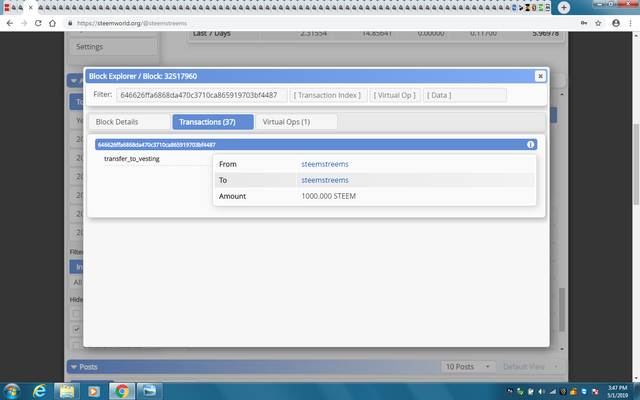Select Transactions (37) tab
This screenshot has width=640, height=400.
click(x=213, y=122)
